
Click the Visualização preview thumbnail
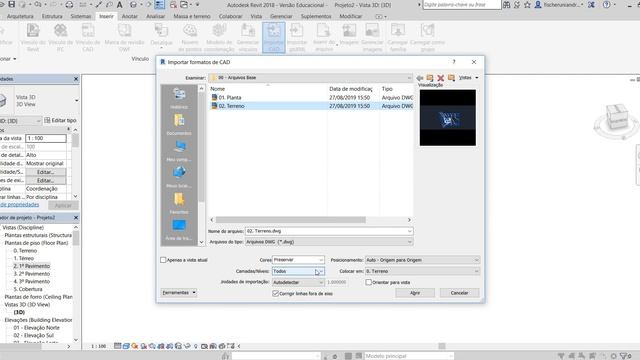coord(448,118)
